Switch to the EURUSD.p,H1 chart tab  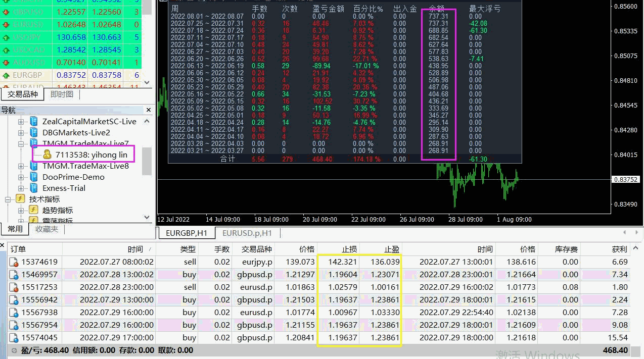click(247, 233)
